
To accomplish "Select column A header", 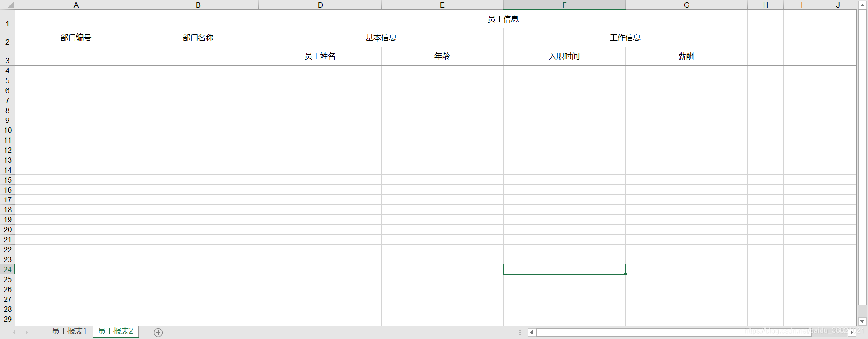I will (76, 5).
